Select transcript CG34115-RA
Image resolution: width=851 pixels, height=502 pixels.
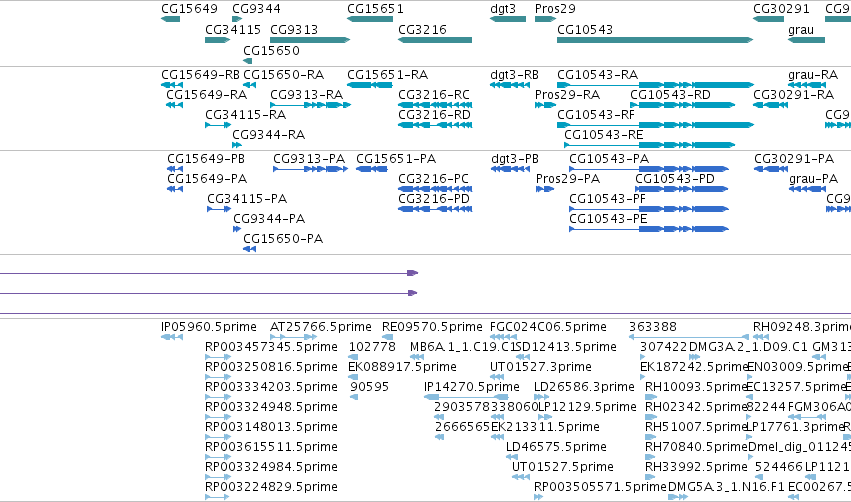pos(218,125)
